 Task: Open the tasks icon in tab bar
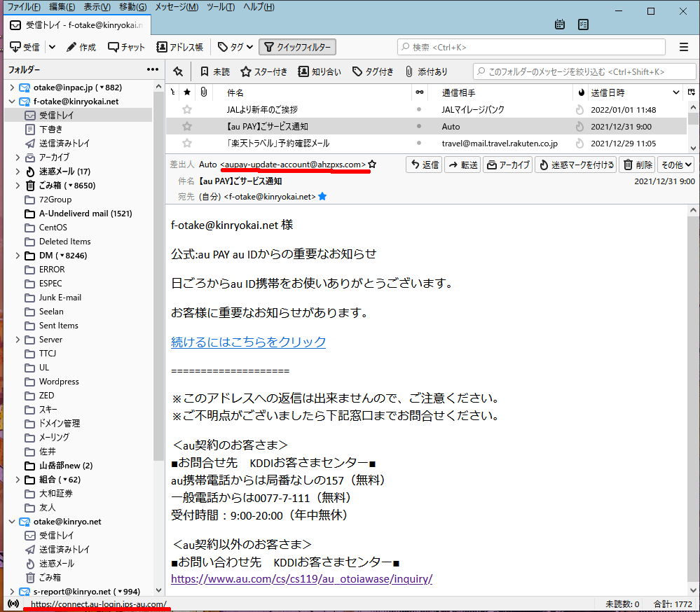click(583, 25)
